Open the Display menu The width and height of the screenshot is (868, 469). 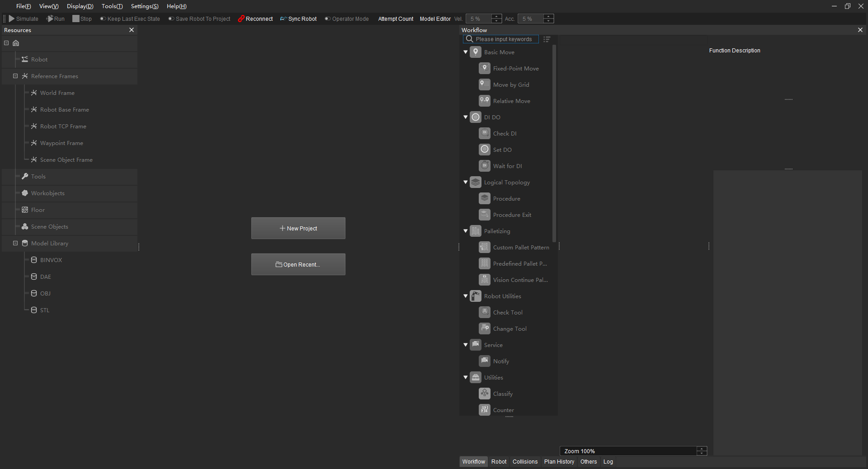coord(80,6)
